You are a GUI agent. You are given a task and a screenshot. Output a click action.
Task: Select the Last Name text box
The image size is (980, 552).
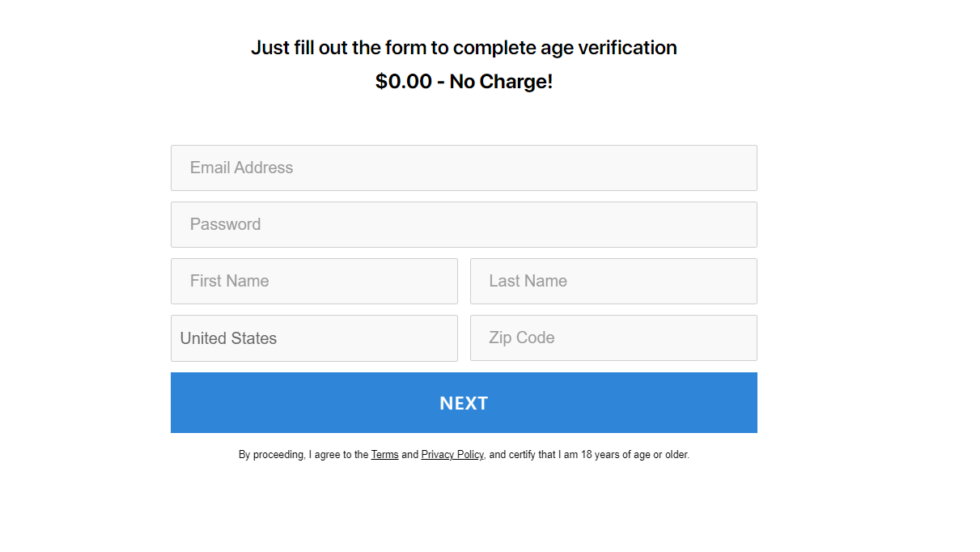[613, 281]
